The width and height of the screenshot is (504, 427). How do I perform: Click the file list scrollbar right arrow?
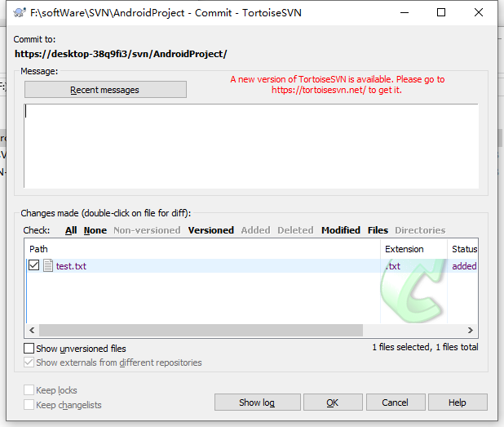point(471,330)
